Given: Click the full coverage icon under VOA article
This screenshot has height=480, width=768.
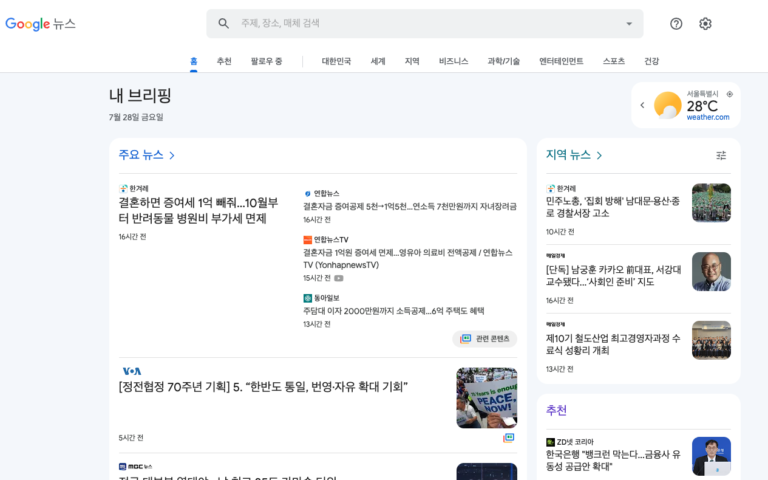Looking at the screenshot, I should pos(509,438).
